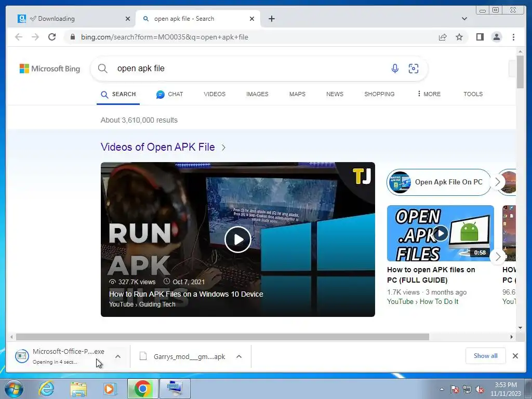Switch to MAPS results
The width and height of the screenshot is (532, 399).
tap(297, 94)
